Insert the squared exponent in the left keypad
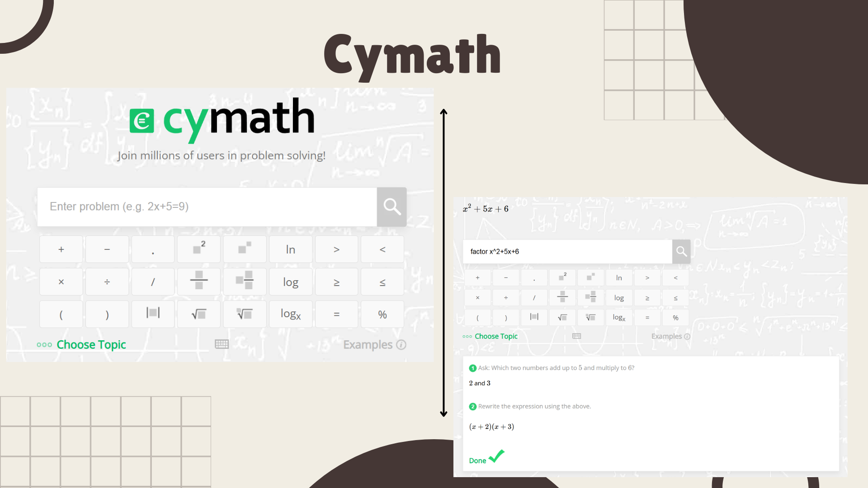The width and height of the screenshot is (868, 488). (x=199, y=249)
